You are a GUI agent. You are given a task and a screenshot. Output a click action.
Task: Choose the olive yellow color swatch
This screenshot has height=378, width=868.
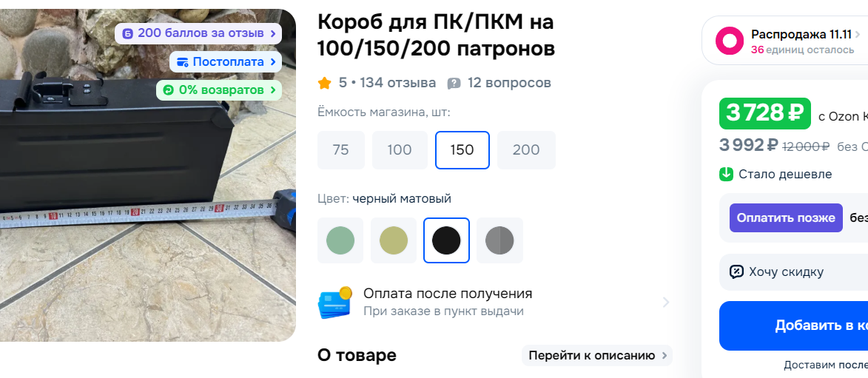394,240
